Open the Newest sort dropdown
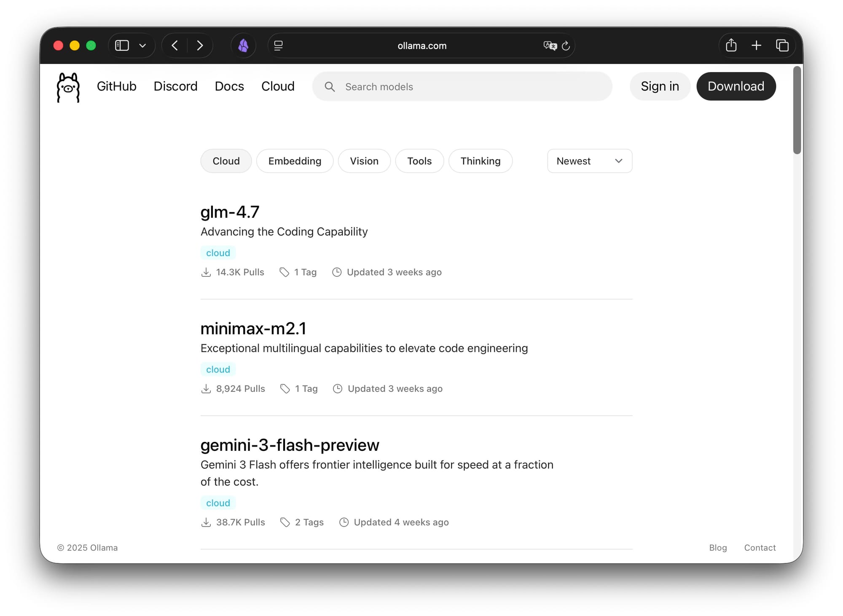843x616 pixels. tap(589, 161)
